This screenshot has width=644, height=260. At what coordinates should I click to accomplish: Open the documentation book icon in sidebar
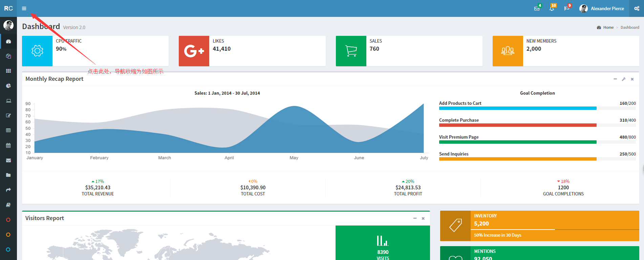tap(8, 205)
